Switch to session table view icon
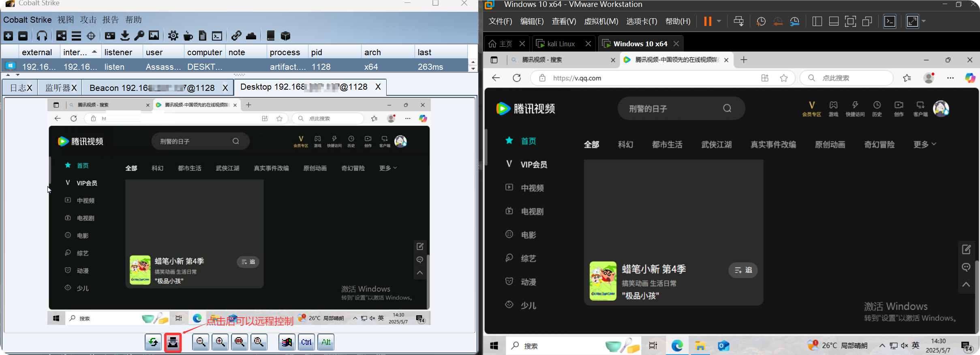 pyautogui.click(x=76, y=36)
